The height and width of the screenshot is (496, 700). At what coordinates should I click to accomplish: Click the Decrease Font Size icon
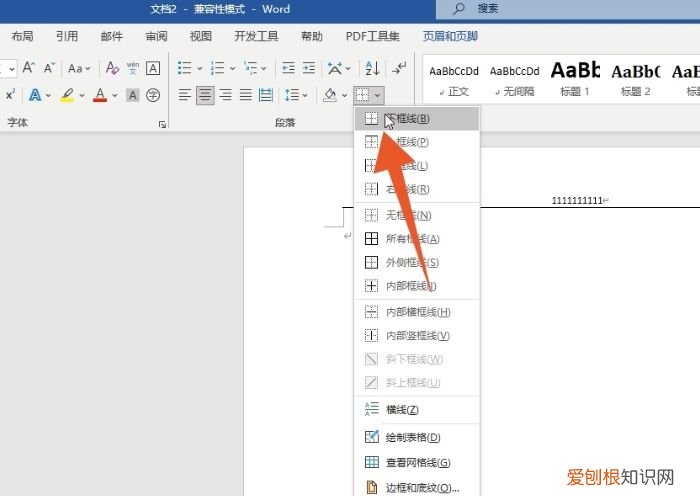point(49,68)
